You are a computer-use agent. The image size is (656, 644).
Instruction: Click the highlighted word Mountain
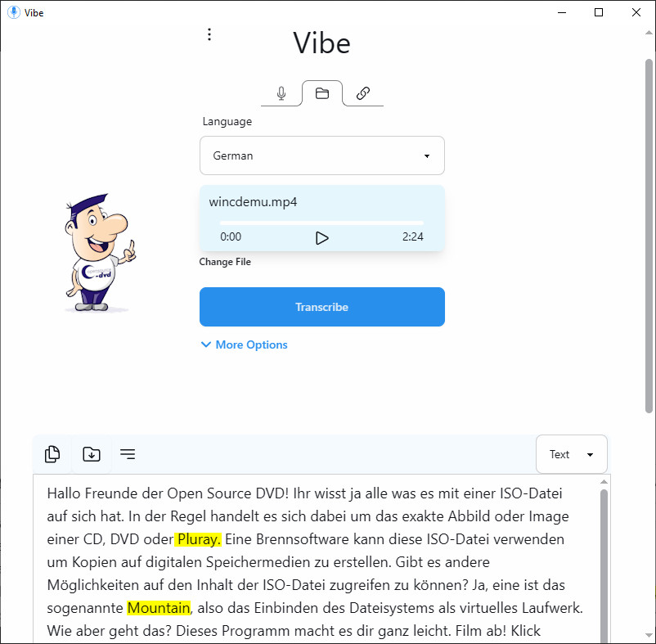(159, 608)
